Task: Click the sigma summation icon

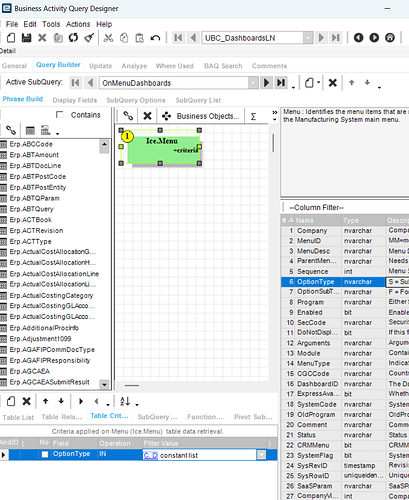Action: (x=253, y=116)
